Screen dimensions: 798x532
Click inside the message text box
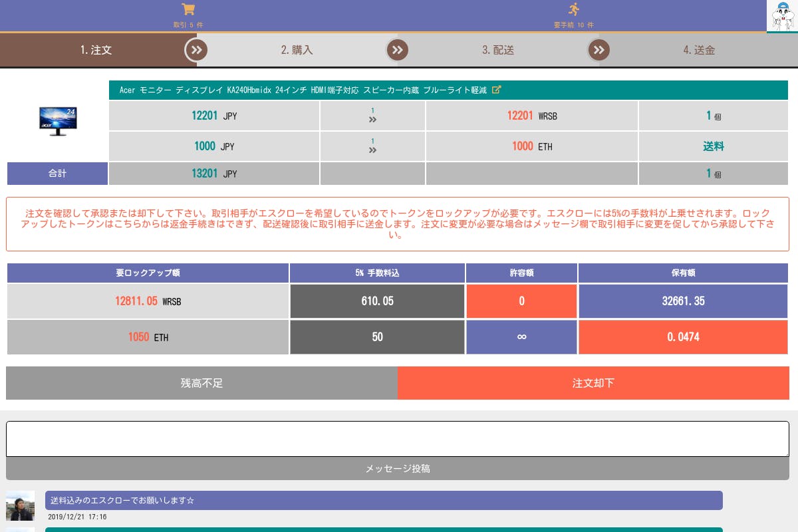(x=397, y=439)
